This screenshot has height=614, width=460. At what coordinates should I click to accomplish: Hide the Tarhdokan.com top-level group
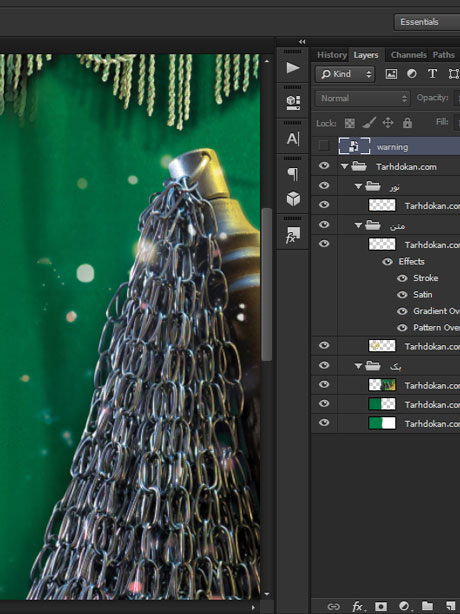pos(324,166)
